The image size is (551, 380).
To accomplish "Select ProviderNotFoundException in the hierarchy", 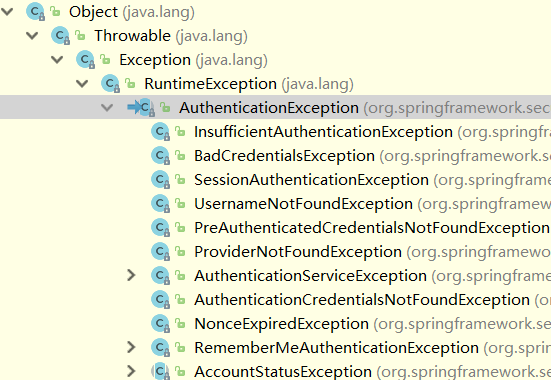I will tap(298, 252).
